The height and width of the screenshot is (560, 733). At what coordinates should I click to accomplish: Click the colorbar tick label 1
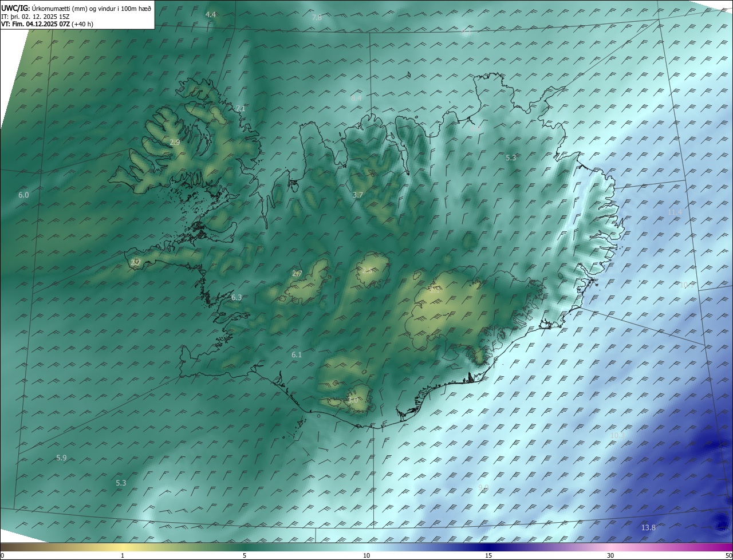(x=123, y=555)
